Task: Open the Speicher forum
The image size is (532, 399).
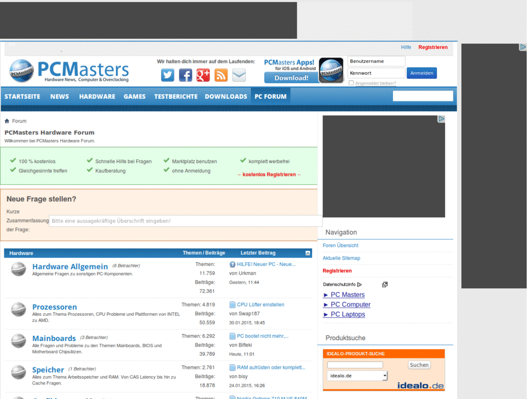Action: [x=48, y=370]
